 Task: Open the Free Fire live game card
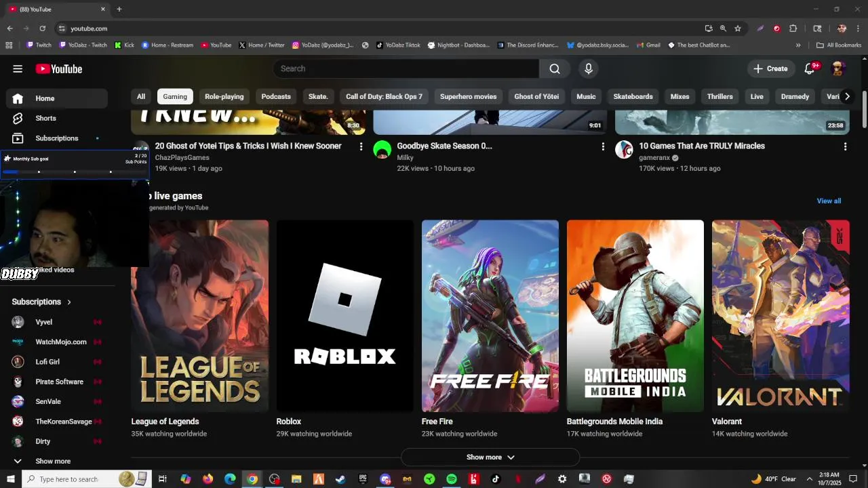[490, 316]
